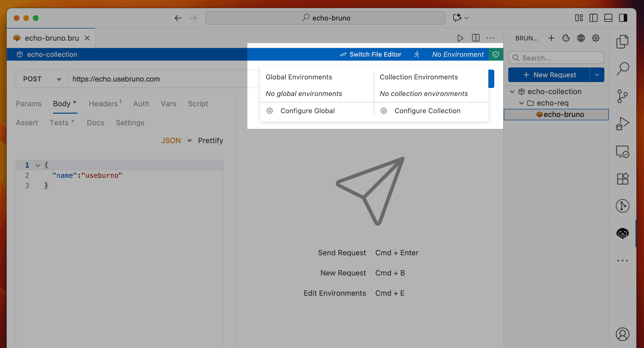Screen dimensions: 644x348
Task: Open the JSON body type dropdown
Action: (x=189, y=140)
